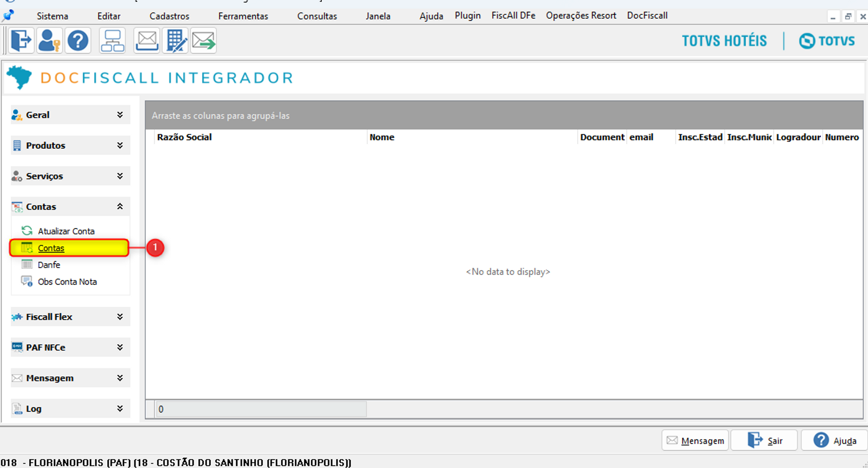868x468 pixels.
Task: Expand the Geral section chevron
Action: pyautogui.click(x=120, y=115)
